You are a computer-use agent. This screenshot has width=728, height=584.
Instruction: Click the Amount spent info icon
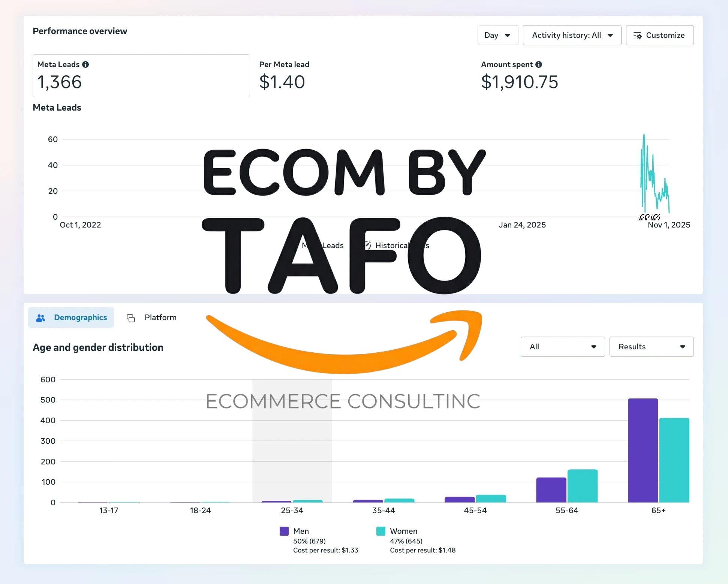[539, 64]
